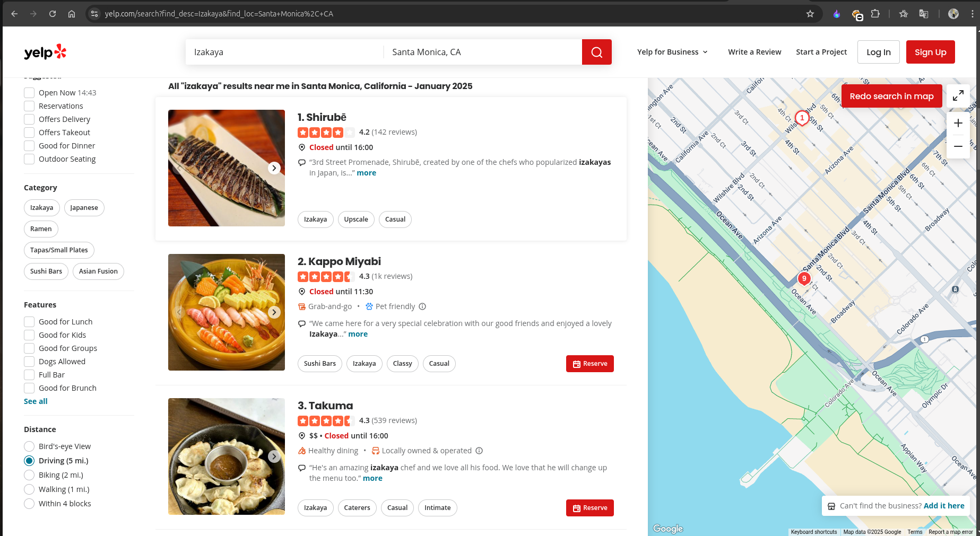
Task: Zoom in on the map
Action: (958, 123)
